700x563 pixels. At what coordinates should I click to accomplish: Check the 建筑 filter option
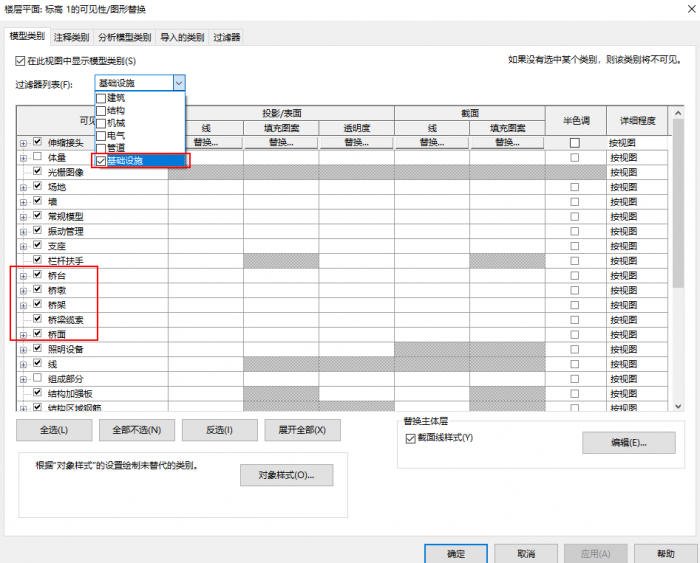tap(100, 98)
